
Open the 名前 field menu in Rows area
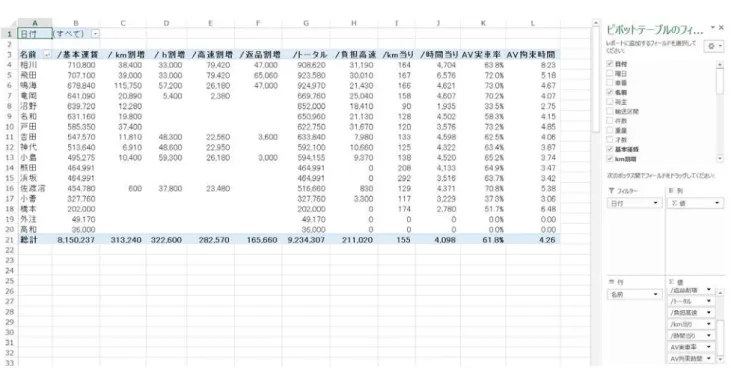click(655, 294)
